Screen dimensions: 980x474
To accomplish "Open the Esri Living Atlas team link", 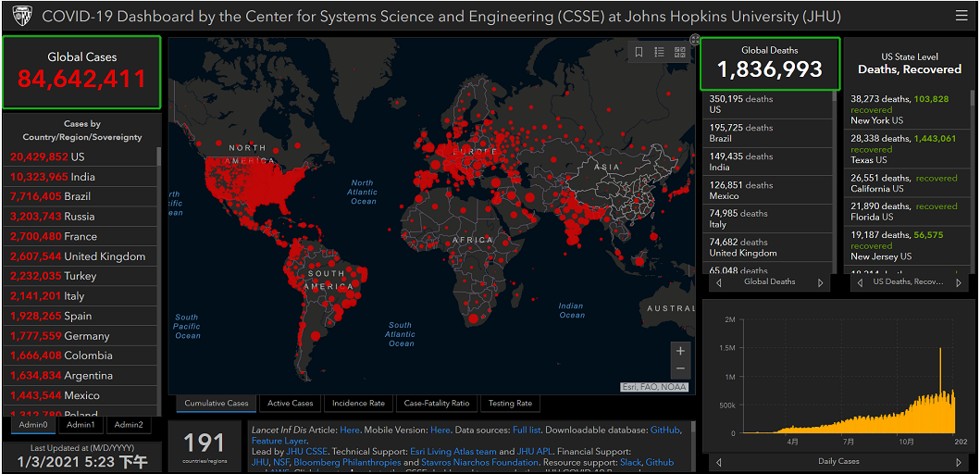I will pyautogui.click(x=453, y=452).
